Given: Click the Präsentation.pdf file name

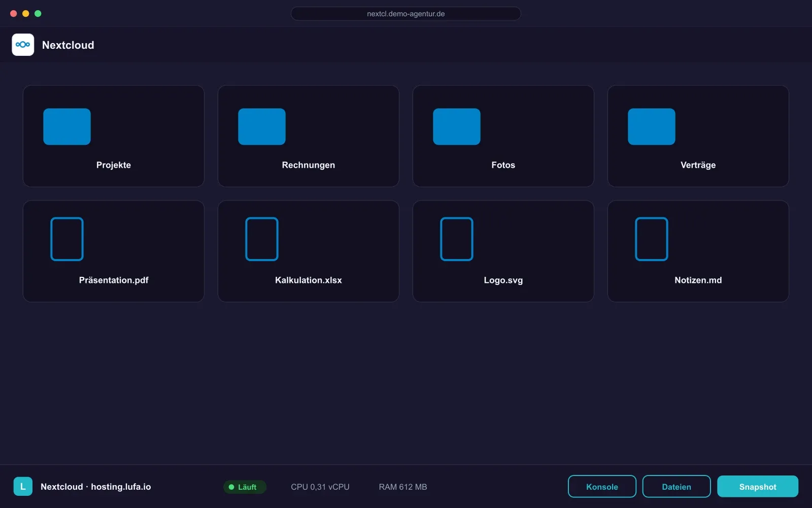Looking at the screenshot, I should [x=114, y=280].
